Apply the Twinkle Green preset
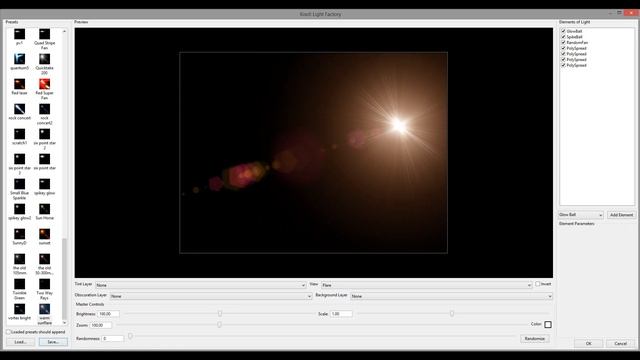 (x=19, y=284)
